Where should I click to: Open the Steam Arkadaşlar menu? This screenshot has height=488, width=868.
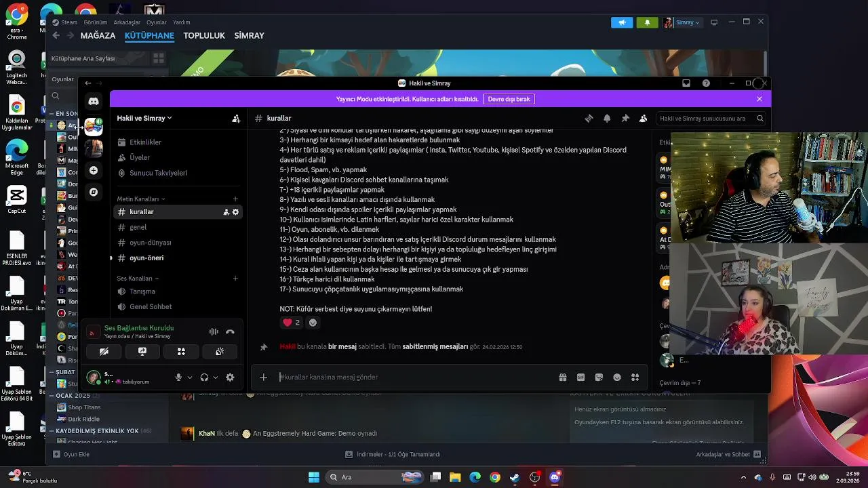point(127,22)
